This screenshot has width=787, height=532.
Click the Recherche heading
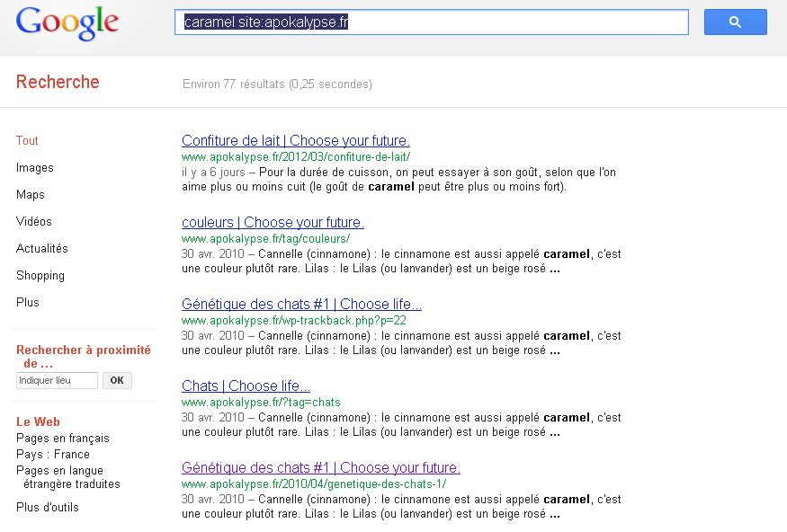tap(58, 82)
